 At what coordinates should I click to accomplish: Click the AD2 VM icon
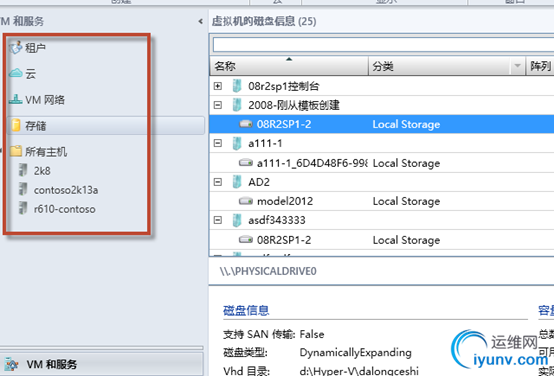(237, 182)
